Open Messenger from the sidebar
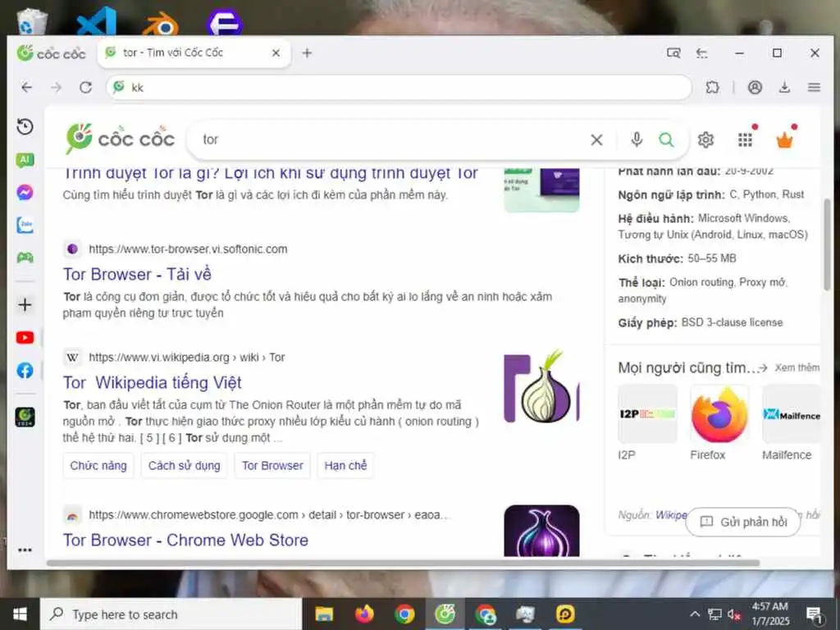The image size is (840, 630). coord(25,192)
